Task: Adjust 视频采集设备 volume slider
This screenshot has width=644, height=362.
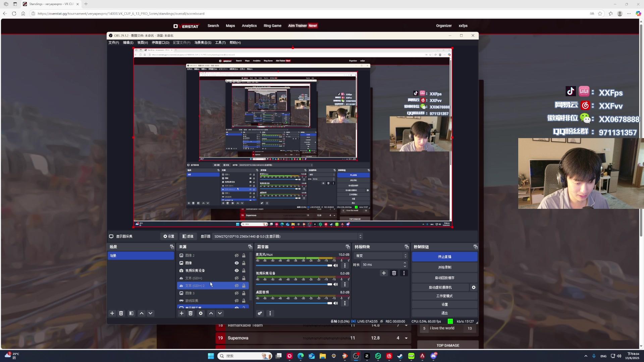Action: tap(294, 284)
